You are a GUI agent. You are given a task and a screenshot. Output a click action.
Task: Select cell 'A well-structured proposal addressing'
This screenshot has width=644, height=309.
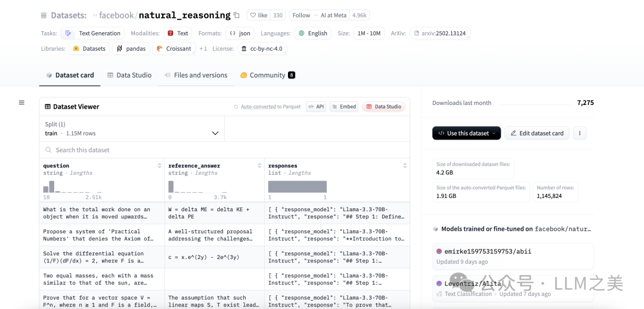[x=215, y=235]
